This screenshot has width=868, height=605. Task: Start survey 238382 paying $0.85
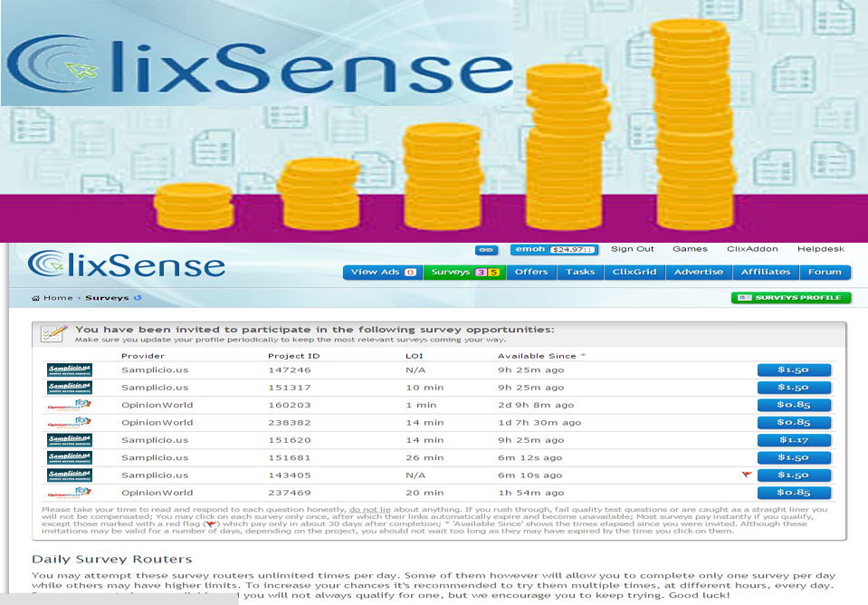(x=794, y=423)
